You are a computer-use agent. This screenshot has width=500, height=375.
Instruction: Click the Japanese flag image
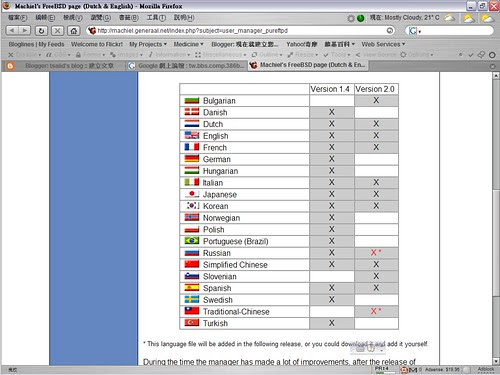point(192,194)
